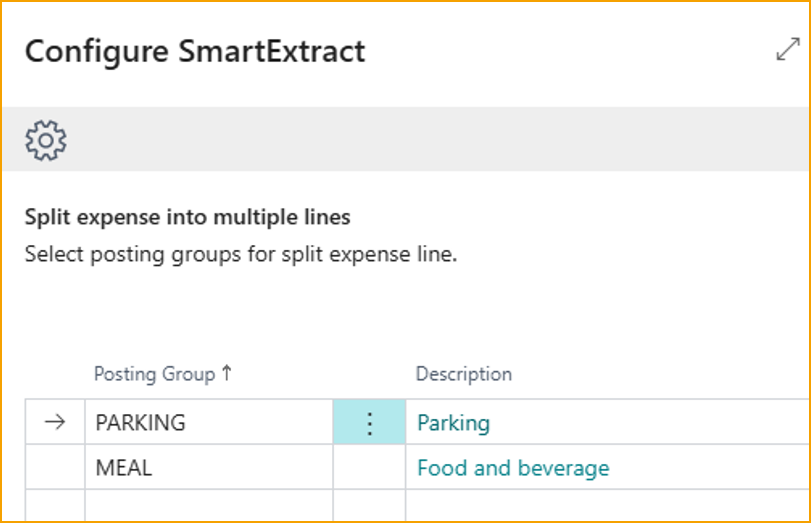Sort by the Posting Group column header
811x523 pixels.
point(154,374)
